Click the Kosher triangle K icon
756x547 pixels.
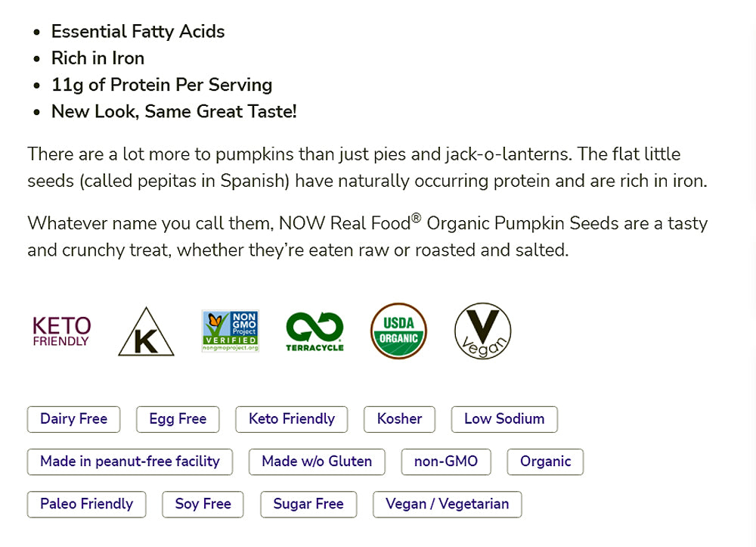point(146,332)
